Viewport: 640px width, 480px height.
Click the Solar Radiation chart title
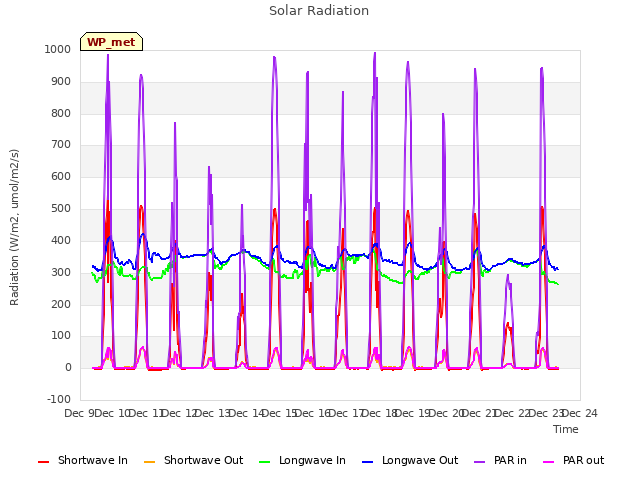(x=319, y=11)
